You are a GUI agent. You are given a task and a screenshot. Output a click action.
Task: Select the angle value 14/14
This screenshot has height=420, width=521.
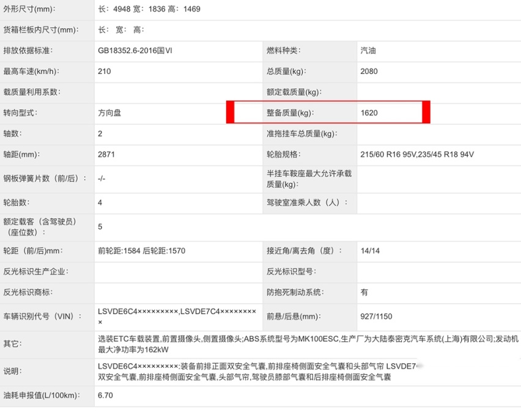tap(370, 251)
